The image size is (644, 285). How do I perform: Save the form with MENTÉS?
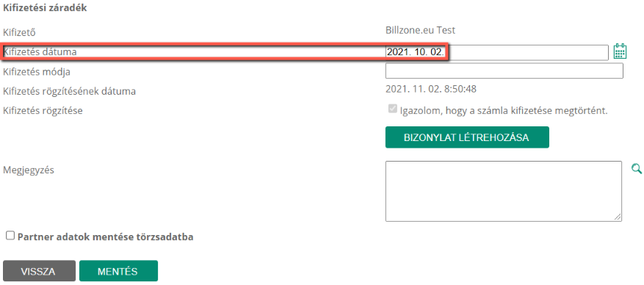(x=118, y=271)
